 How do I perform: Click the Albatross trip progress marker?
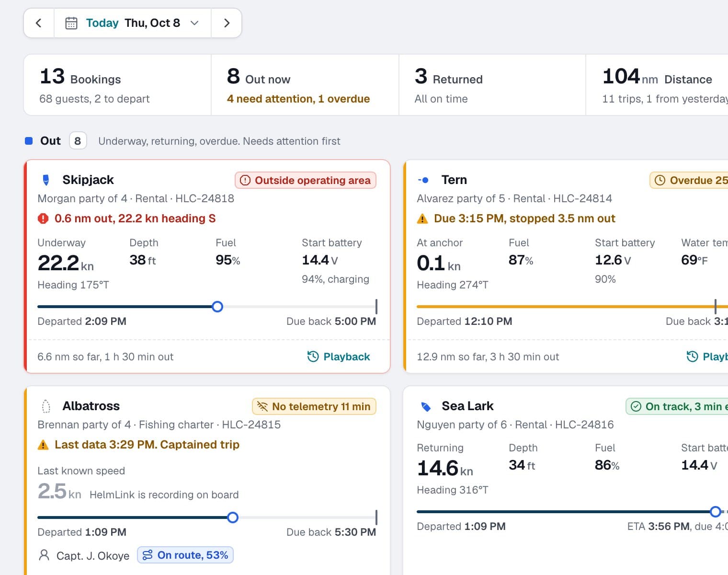coord(233,517)
